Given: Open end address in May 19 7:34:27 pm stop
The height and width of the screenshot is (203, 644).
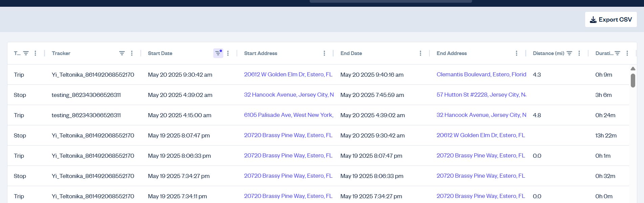Looking at the screenshot, I should [481, 176].
